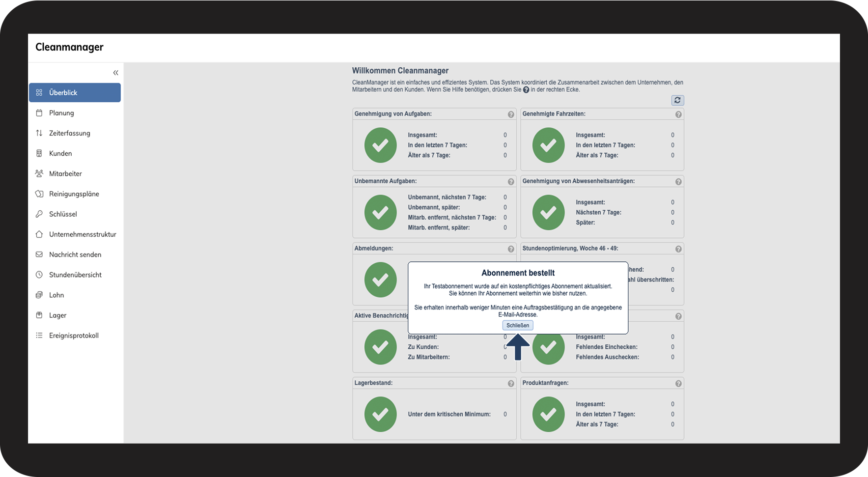Open help for Stundenoptimierung card
Screen dimensions: 868x477
coord(678,249)
